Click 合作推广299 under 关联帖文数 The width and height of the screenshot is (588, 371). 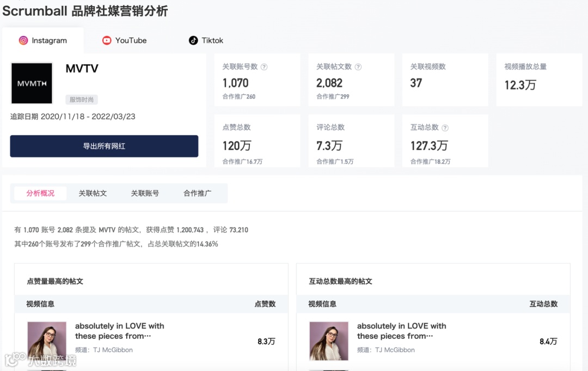tap(333, 97)
